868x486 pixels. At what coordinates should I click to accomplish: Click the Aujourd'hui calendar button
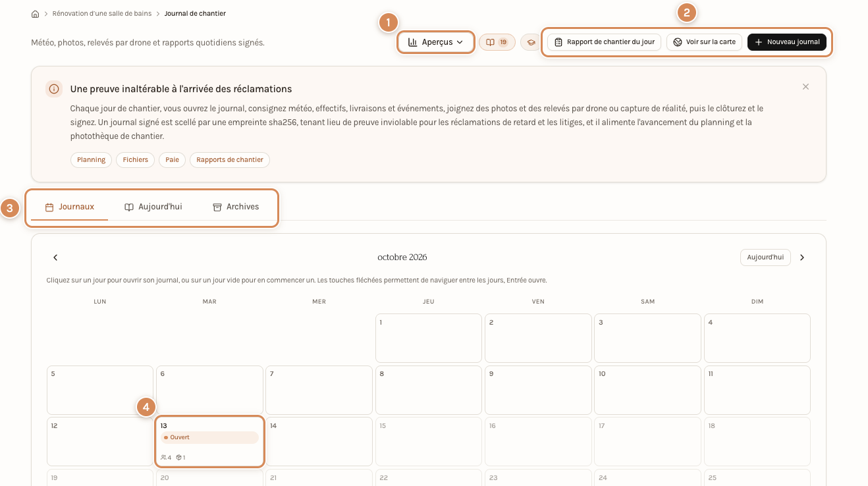point(765,257)
